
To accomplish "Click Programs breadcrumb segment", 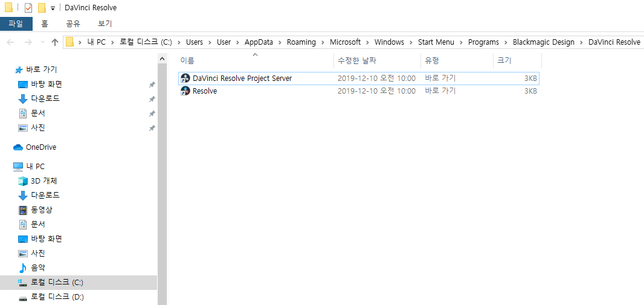I will tap(483, 42).
